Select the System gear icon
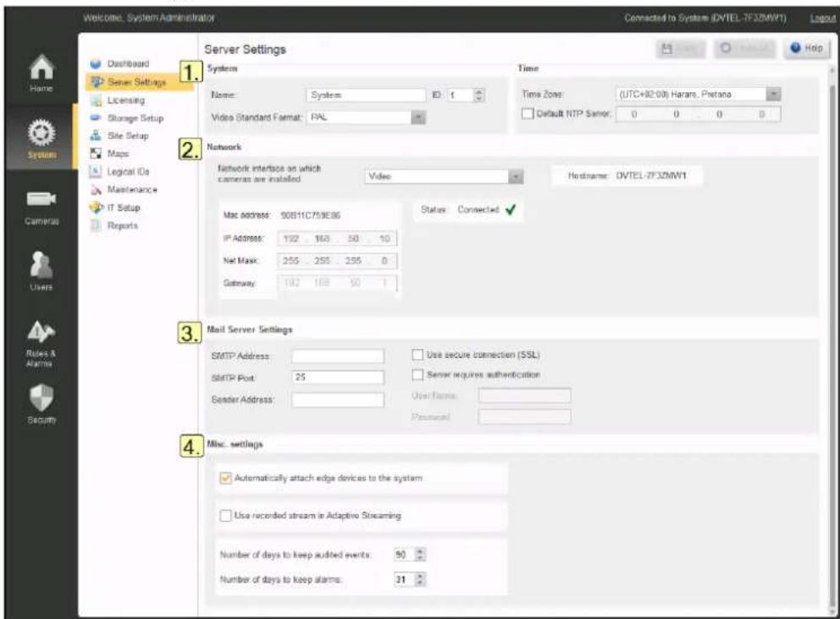 41,133
